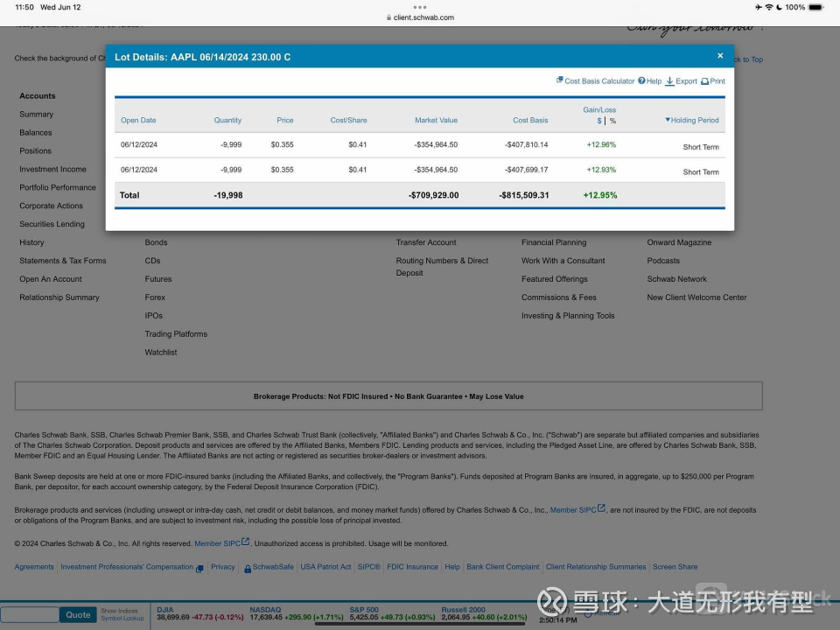Click the Export download arrow icon

669,81
